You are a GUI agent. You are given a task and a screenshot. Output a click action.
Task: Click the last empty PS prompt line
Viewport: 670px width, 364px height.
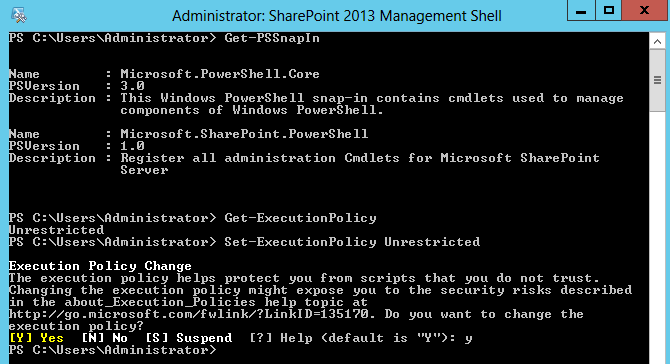click(113, 350)
